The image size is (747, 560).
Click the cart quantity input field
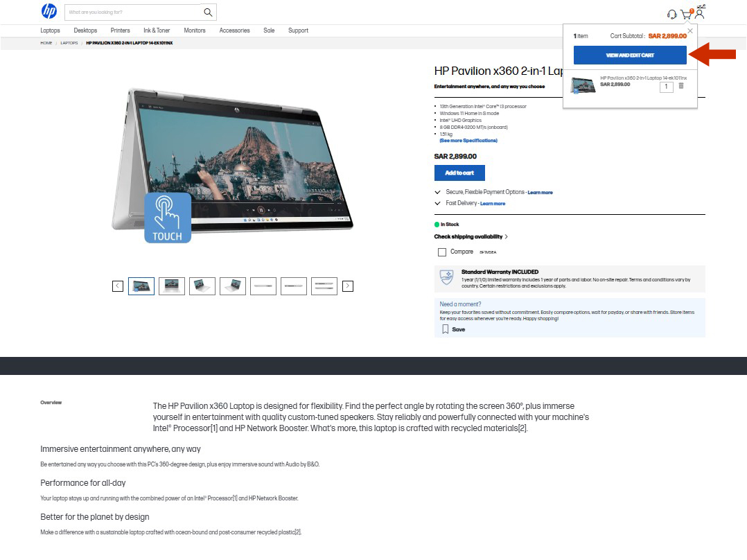[666, 87]
